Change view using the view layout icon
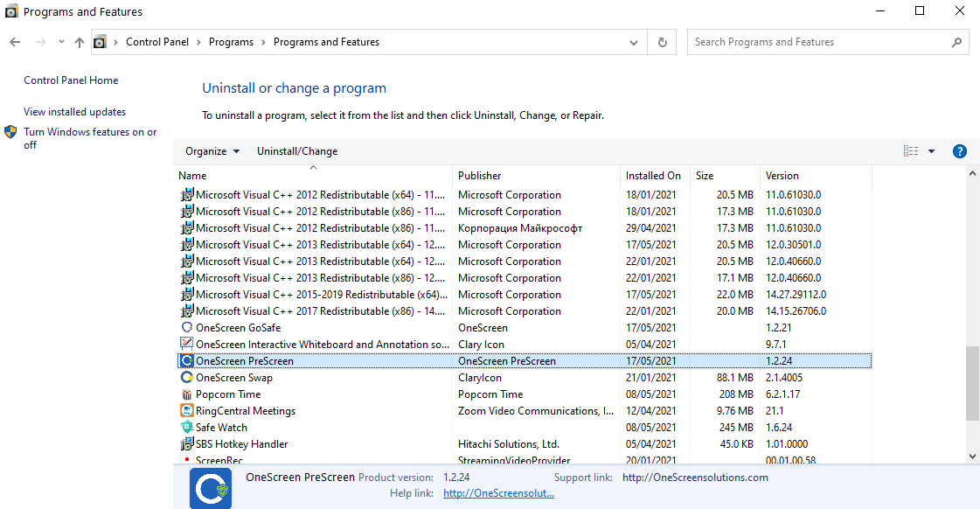Image resolution: width=980 pixels, height=509 pixels. coord(911,151)
